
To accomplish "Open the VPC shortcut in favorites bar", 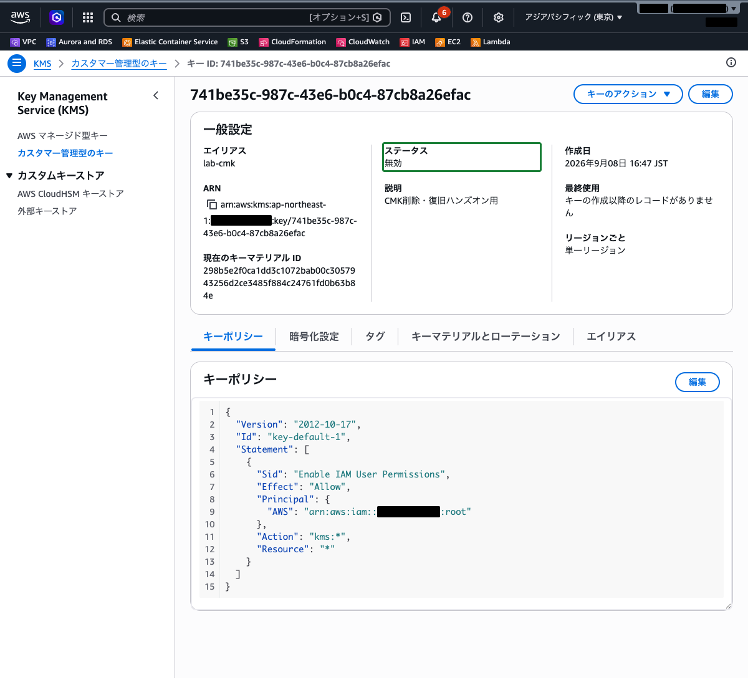I will click(x=24, y=42).
